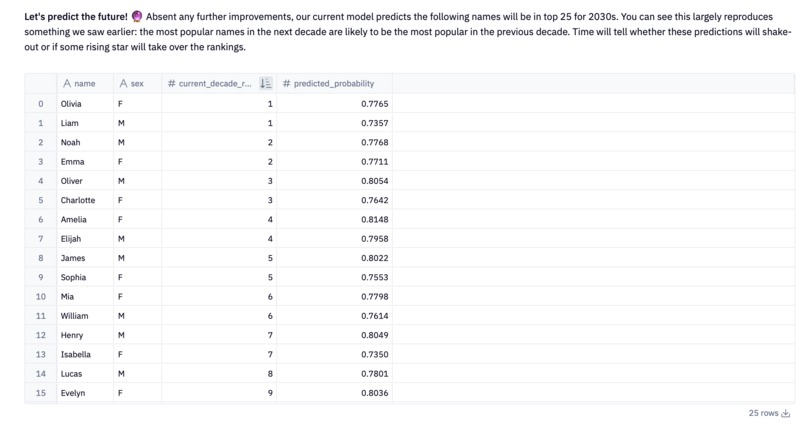
Task: Click the number type icon in predicted_probability header
Action: [x=286, y=83]
